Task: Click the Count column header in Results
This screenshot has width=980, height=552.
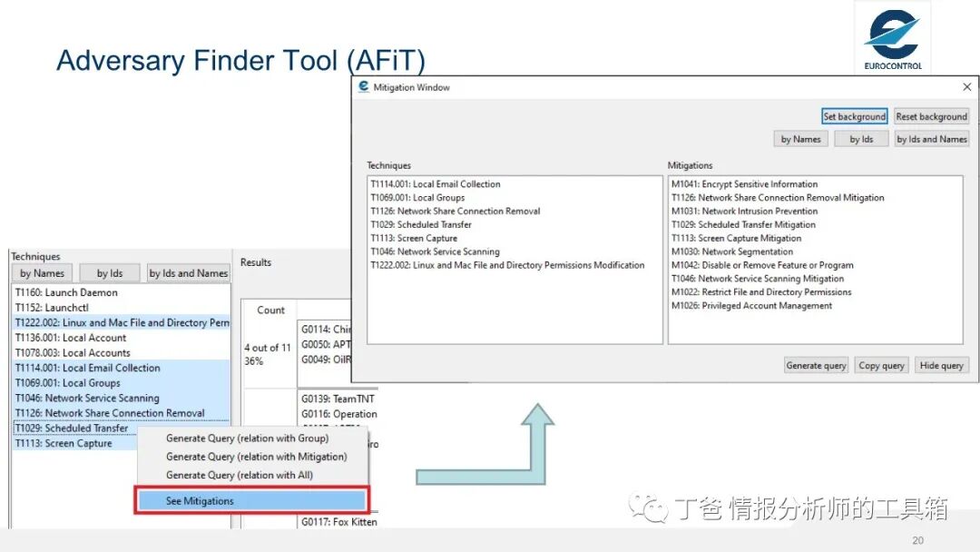Action: click(x=270, y=310)
